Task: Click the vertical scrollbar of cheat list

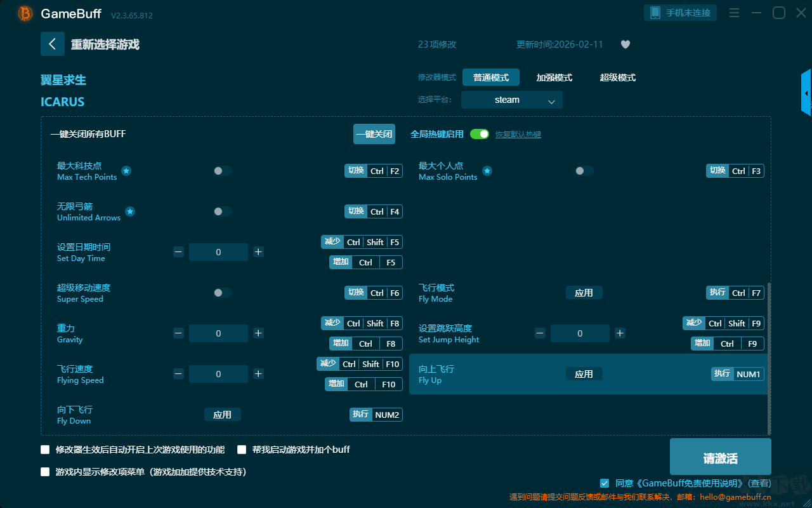Action: click(770, 359)
